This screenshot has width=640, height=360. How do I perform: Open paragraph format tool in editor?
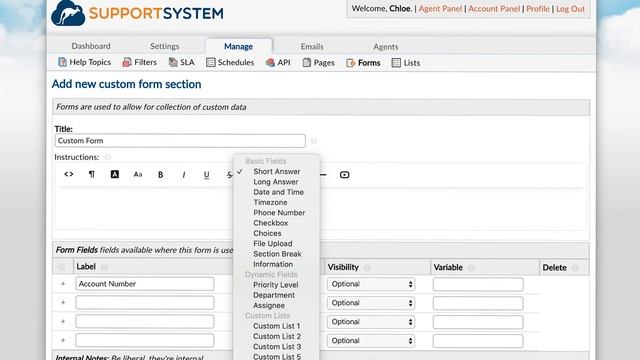pos(92,174)
